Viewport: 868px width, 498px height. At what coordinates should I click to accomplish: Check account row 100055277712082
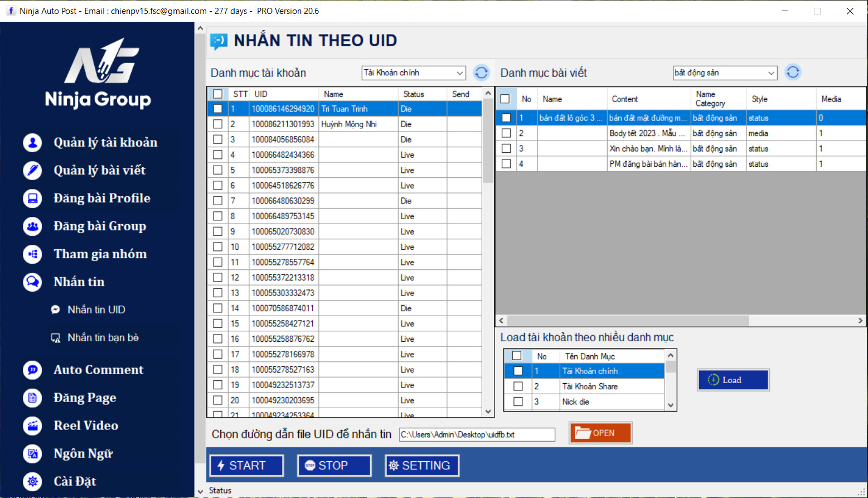point(218,246)
